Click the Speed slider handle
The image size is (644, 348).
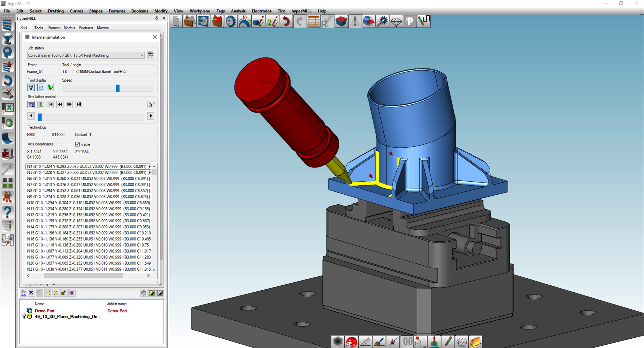point(118,88)
